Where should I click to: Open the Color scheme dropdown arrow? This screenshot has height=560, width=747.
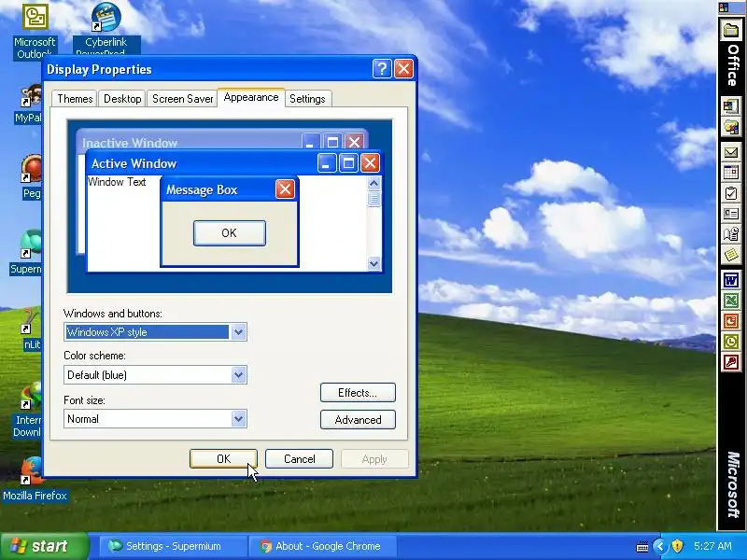tap(239, 375)
